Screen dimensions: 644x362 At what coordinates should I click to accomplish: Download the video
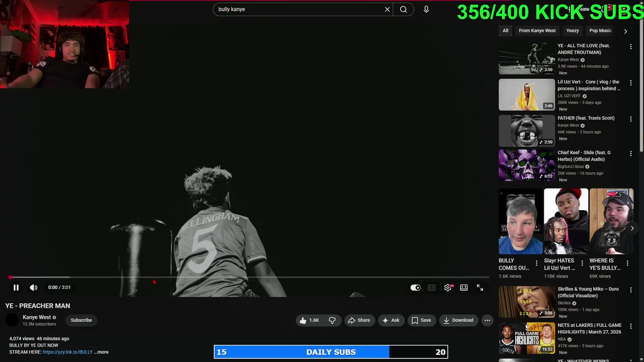458,320
